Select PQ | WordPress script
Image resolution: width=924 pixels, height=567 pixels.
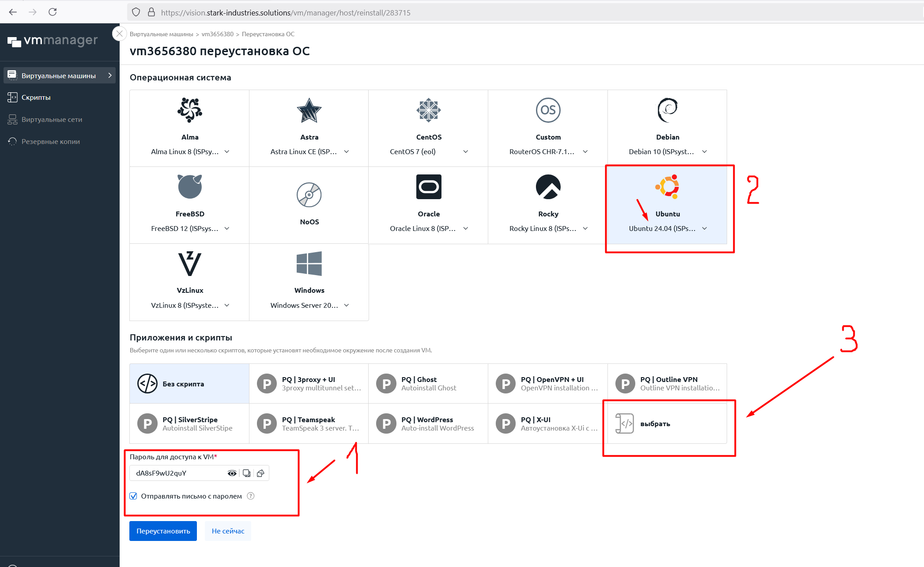coord(428,423)
